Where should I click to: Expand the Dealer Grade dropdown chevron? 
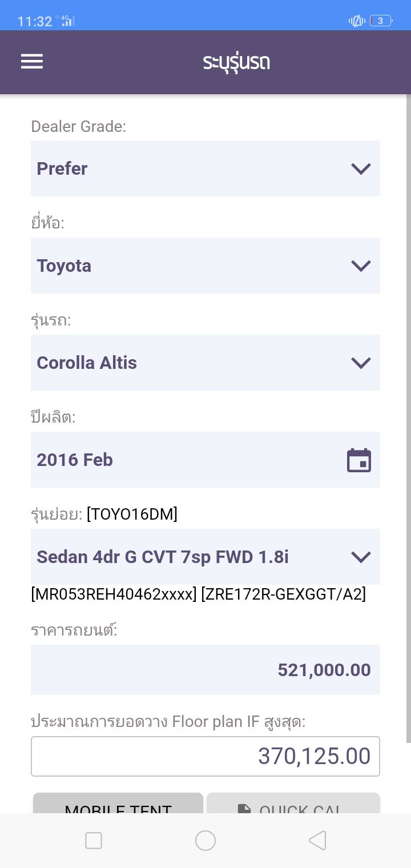361,168
